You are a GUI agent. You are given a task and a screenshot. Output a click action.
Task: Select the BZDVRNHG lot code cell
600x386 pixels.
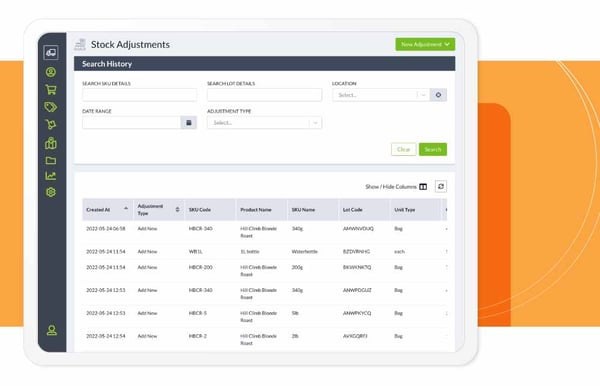pos(356,251)
